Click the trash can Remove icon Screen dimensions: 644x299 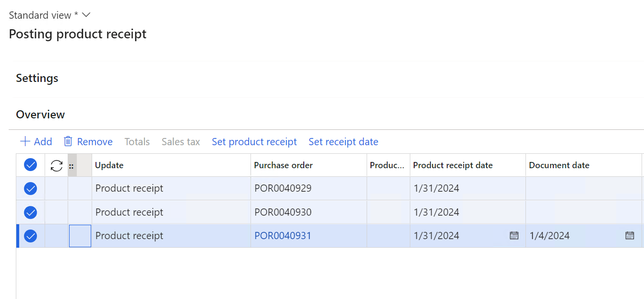click(x=68, y=141)
